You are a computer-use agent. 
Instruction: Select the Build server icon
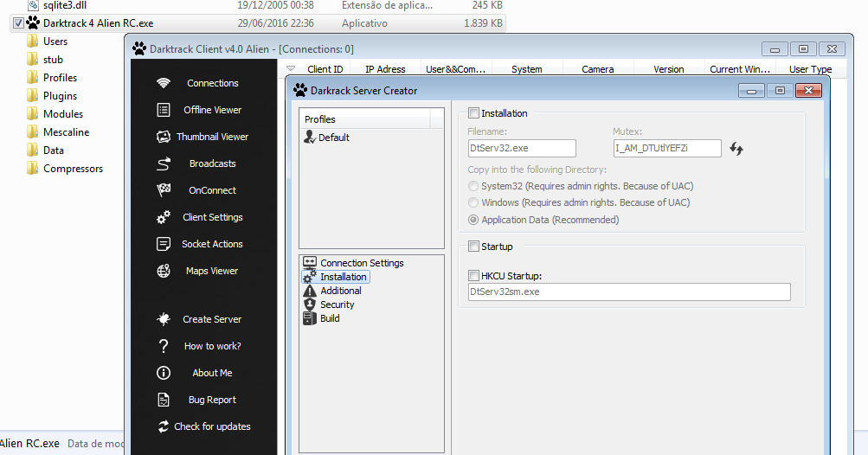pyautogui.click(x=310, y=318)
